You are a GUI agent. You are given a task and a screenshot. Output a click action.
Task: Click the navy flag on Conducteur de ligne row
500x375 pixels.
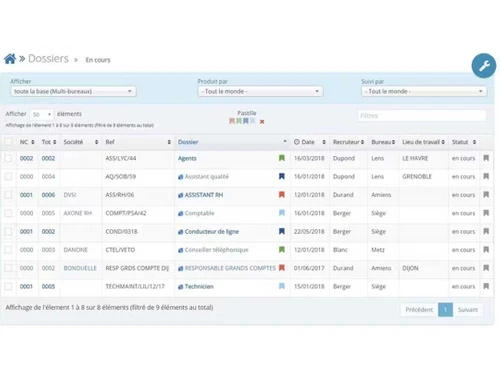(282, 231)
